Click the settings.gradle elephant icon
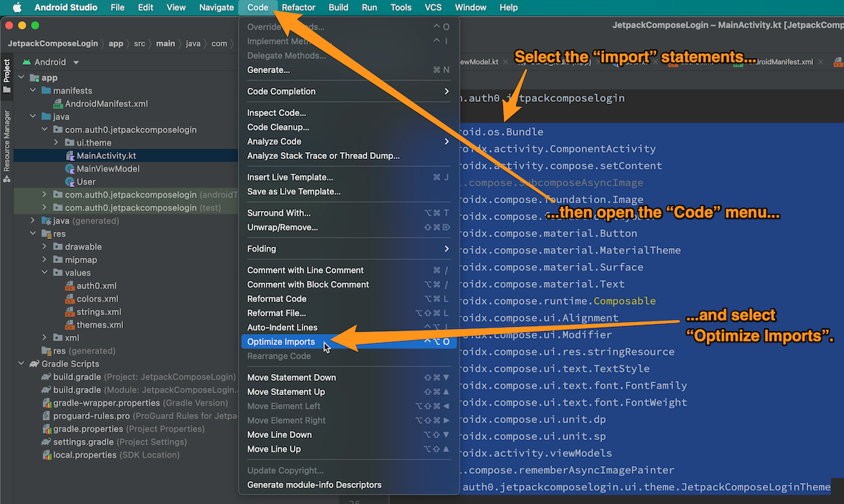 click(x=46, y=442)
